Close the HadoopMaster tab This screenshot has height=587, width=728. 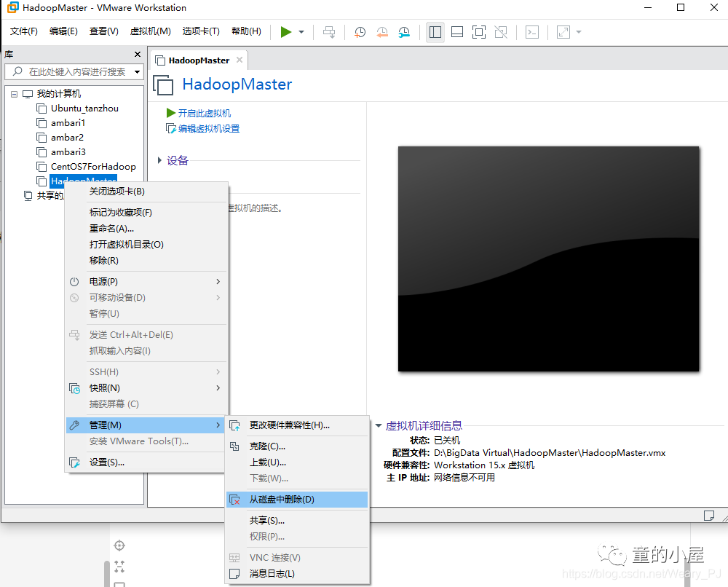click(x=240, y=60)
